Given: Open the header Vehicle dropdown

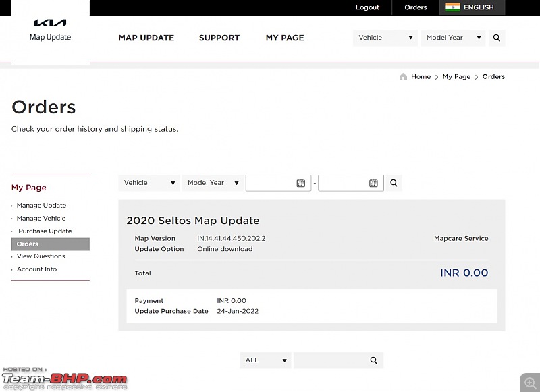Looking at the screenshot, I should pyautogui.click(x=385, y=38).
